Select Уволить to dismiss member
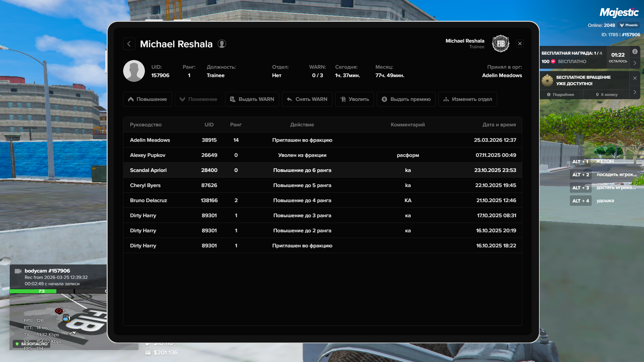Viewport: 644px width, 362px height. click(354, 99)
